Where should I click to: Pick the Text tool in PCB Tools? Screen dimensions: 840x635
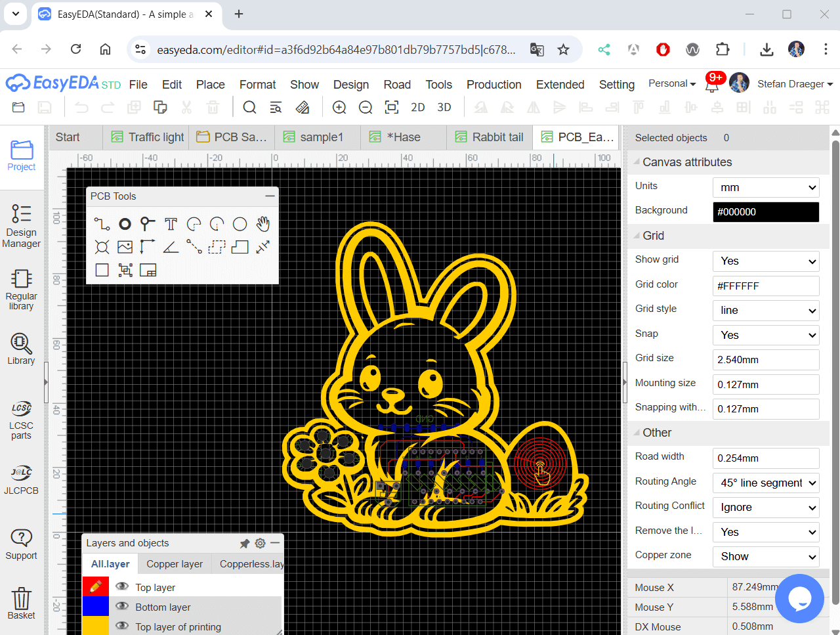171,225
